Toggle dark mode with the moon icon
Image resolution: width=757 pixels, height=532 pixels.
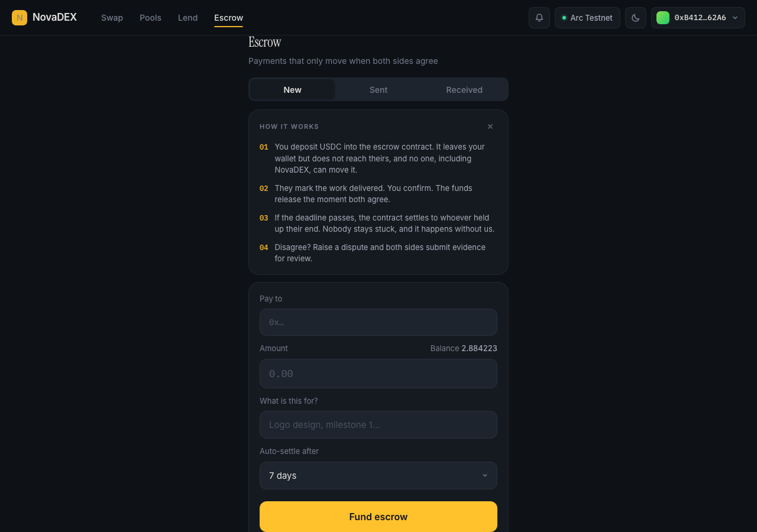636,18
